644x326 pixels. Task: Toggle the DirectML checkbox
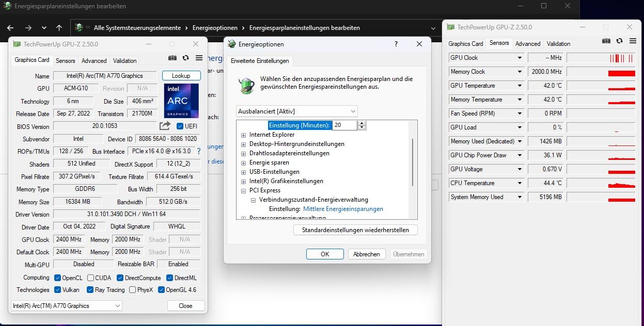(x=169, y=278)
